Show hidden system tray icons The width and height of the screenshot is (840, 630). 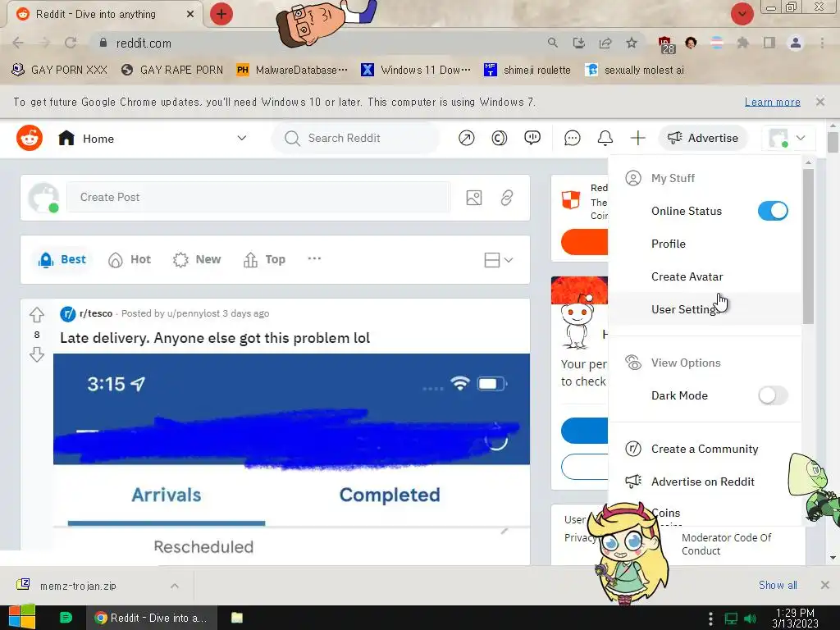coord(710,619)
